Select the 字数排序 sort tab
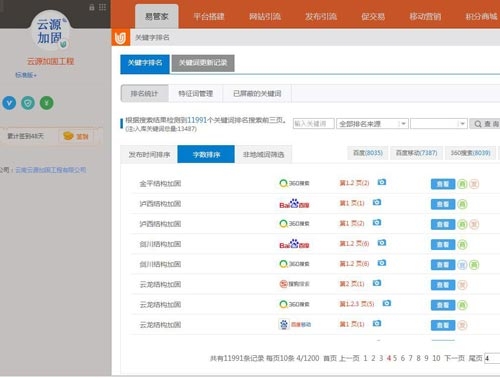 pos(206,154)
